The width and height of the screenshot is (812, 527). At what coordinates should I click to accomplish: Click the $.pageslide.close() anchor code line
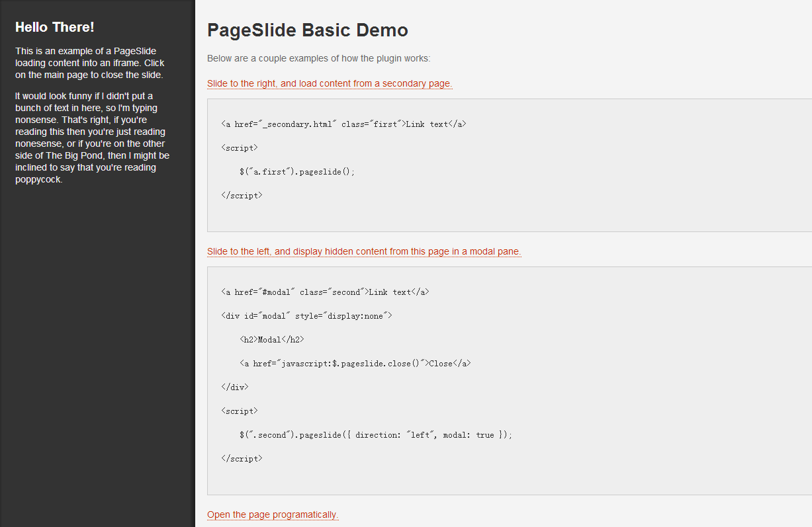point(355,363)
